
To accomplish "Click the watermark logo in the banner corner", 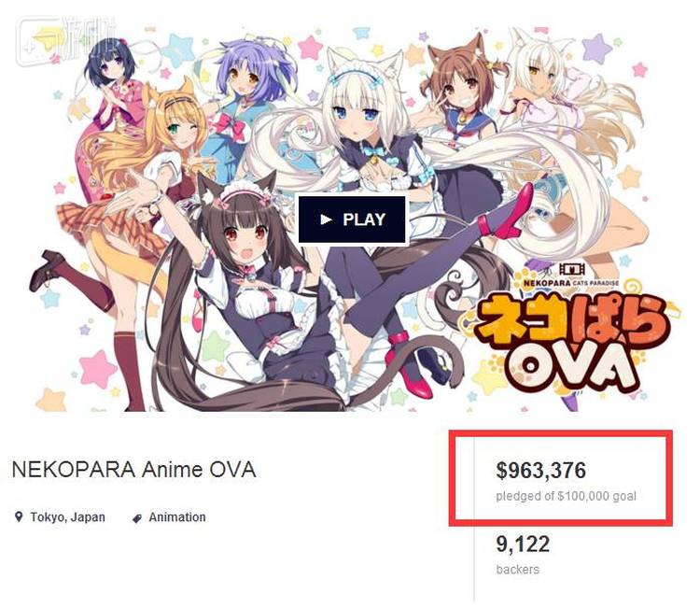I will pyautogui.click(x=67, y=39).
